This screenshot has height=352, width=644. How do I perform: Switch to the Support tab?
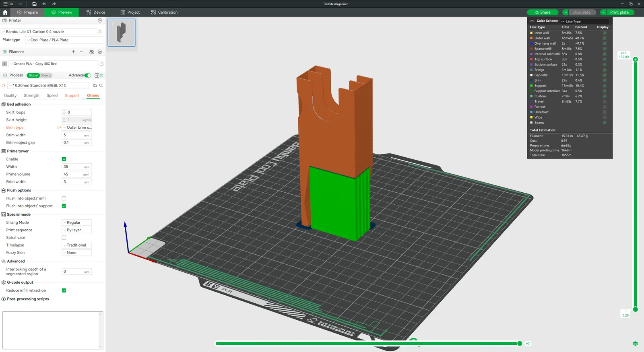pyautogui.click(x=72, y=96)
